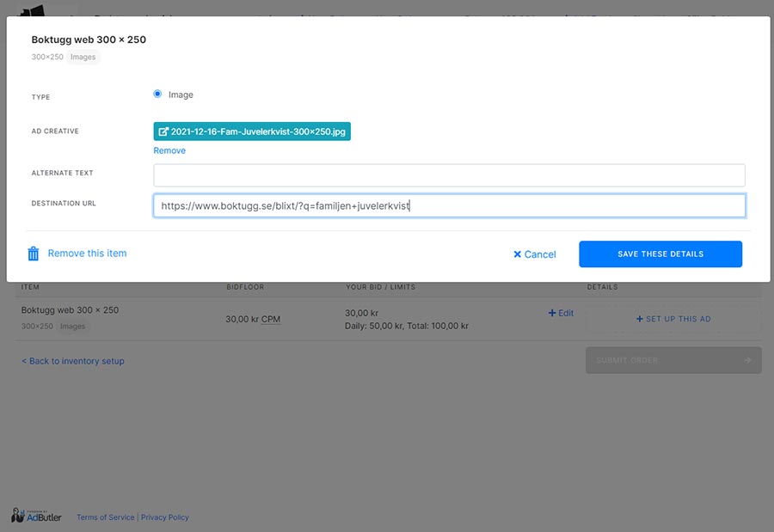Click the dialog title Boktugg web 300 × 250
This screenshot has height=532, width=774.
(x=89, y=40)
